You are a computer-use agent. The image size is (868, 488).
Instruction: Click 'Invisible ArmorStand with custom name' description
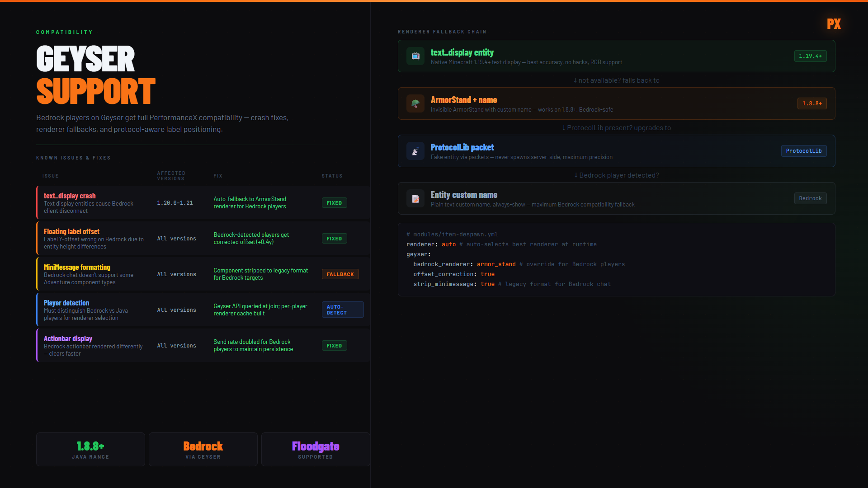pos(522,110)
